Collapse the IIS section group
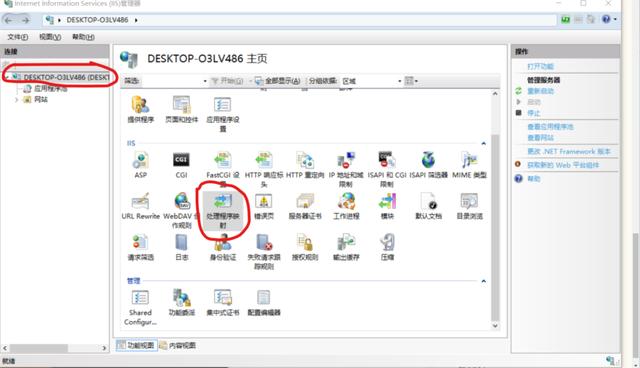Image resolution: width=640 pixels, height=368 pixels. tap(484, 143)
